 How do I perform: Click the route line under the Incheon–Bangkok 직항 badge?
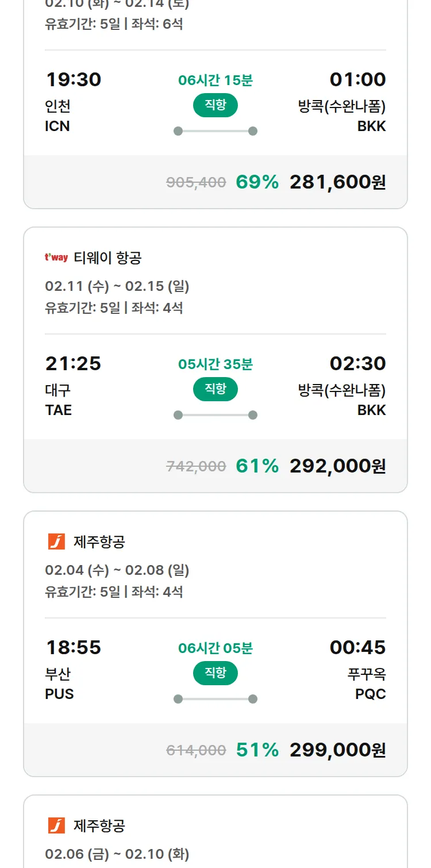tap(215, 131)
